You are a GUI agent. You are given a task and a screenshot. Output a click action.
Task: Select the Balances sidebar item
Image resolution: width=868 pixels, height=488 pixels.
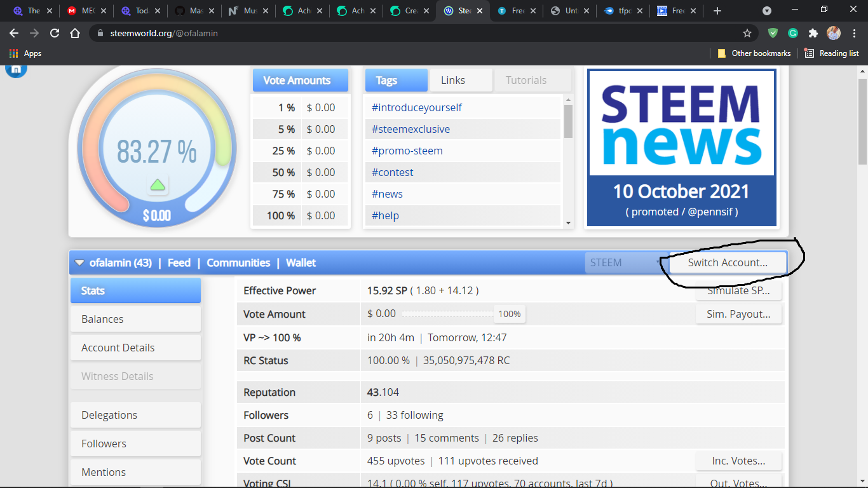[135, 319]
